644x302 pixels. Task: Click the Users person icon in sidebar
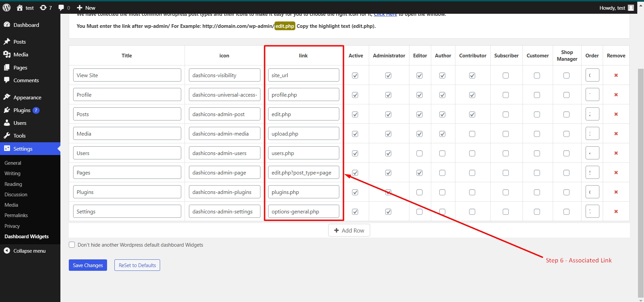coord(7,123)
